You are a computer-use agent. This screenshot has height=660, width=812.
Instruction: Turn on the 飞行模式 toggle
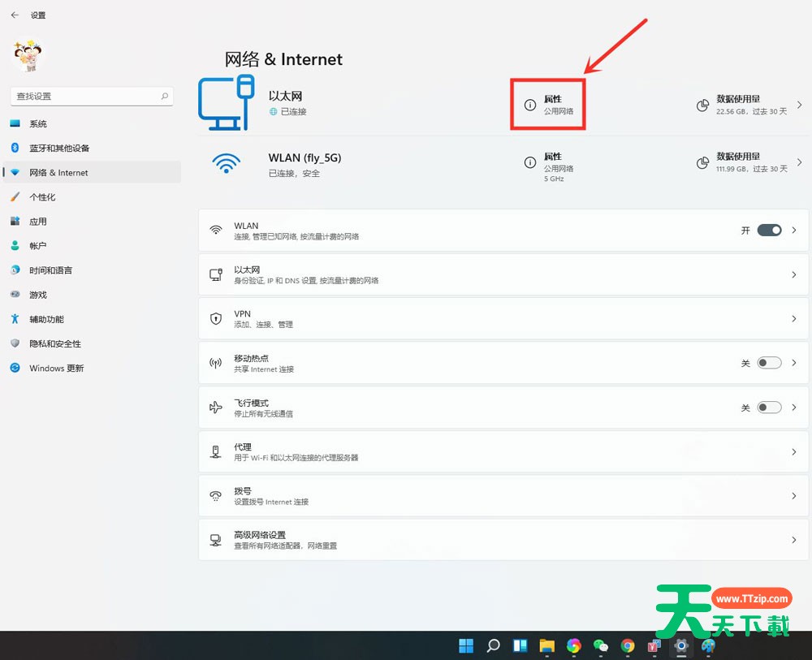click(769, 408)
